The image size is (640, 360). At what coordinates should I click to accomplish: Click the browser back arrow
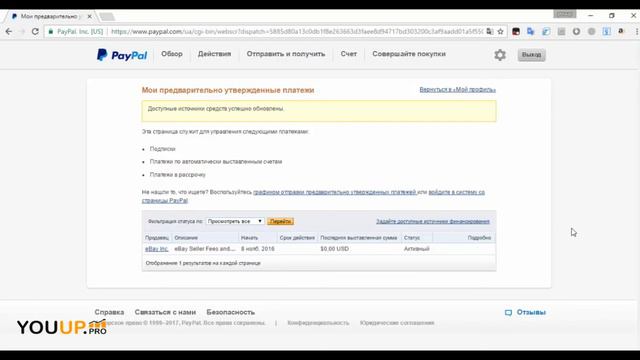(9, 31)
